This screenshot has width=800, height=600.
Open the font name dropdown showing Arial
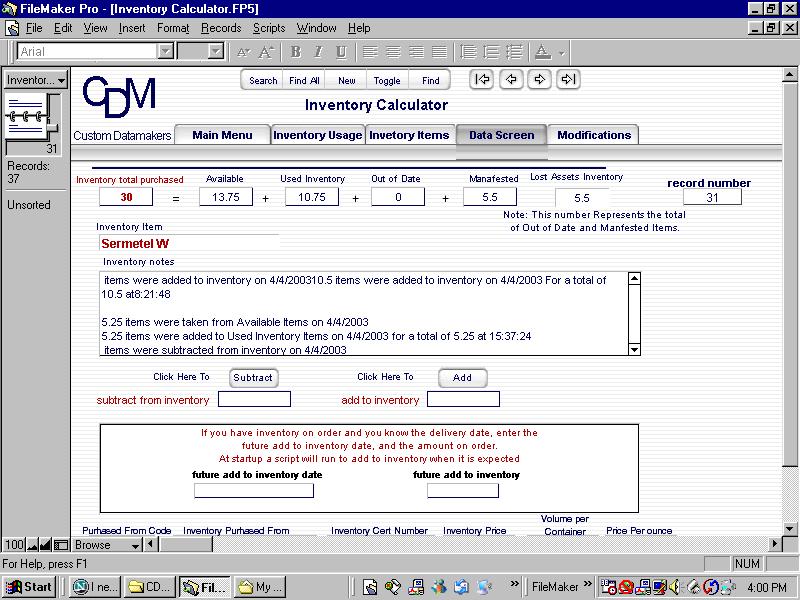[x=165, y=52]
